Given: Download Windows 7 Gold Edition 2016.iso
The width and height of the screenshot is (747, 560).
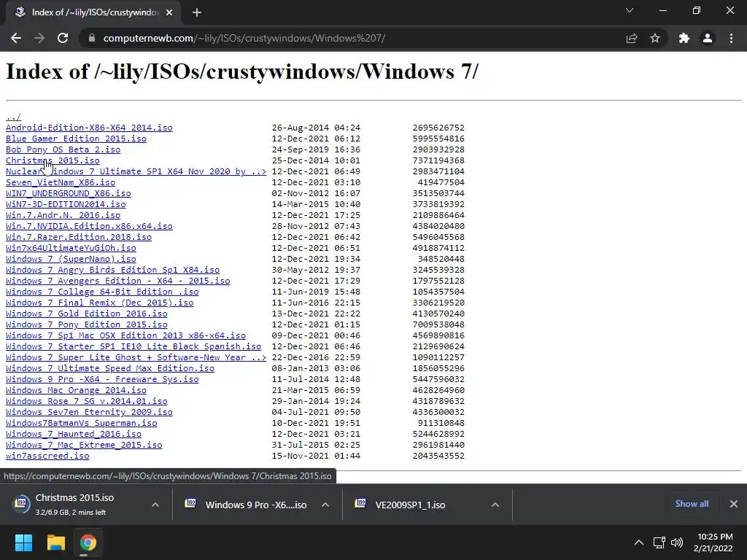Looking at the screenshot, I should coord(87,314).
